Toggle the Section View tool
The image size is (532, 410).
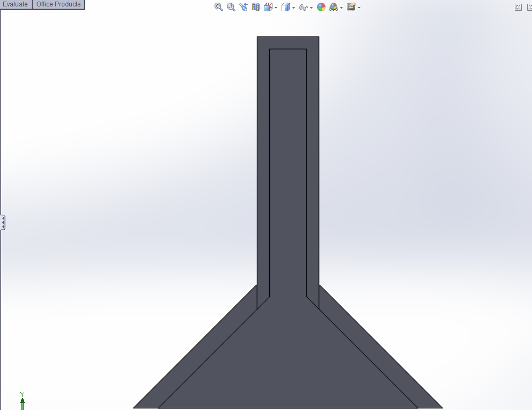[256, 7]
